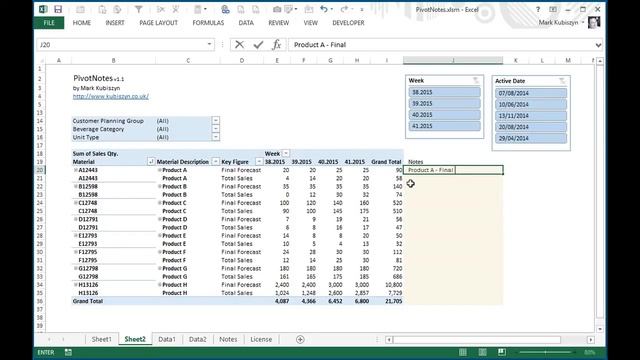The width and height of the screenshot is (640, 360).
Task: Switch to Page Layout view in status bar
Action: (482, 352)
